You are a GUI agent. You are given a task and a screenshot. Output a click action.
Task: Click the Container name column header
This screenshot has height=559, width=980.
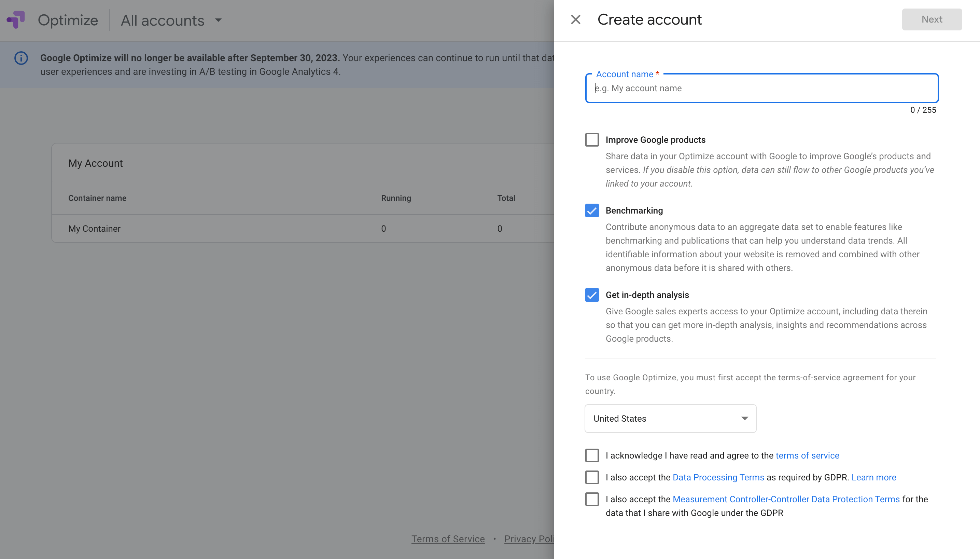(x=97, y=198)
